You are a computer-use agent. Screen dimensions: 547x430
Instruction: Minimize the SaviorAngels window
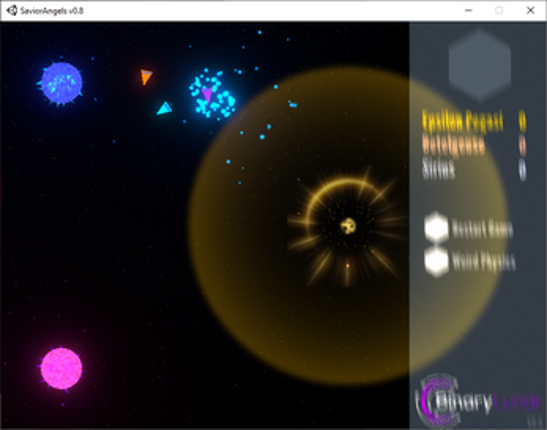tap(469, 10)
